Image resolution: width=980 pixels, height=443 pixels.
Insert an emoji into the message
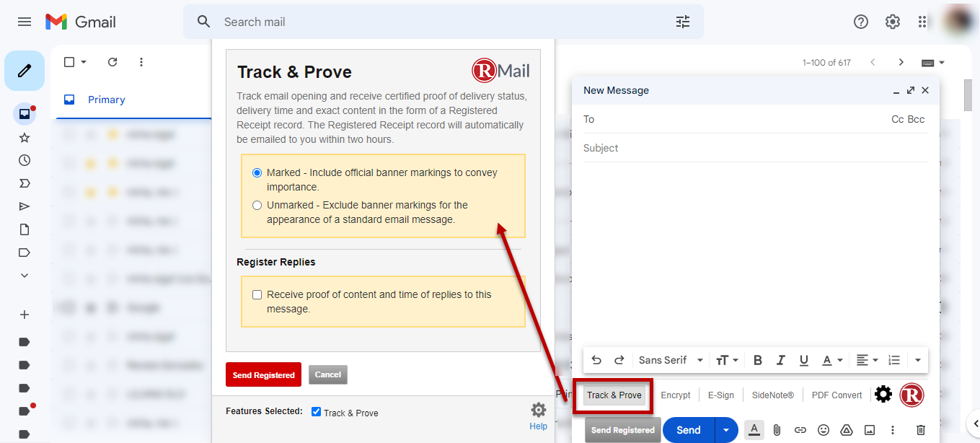tap(824, 429)
